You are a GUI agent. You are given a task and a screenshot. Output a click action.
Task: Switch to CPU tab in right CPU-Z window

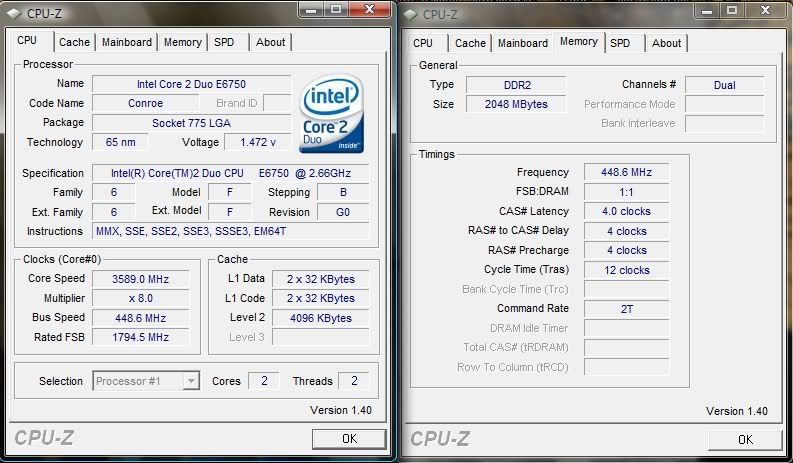[423, 44]
